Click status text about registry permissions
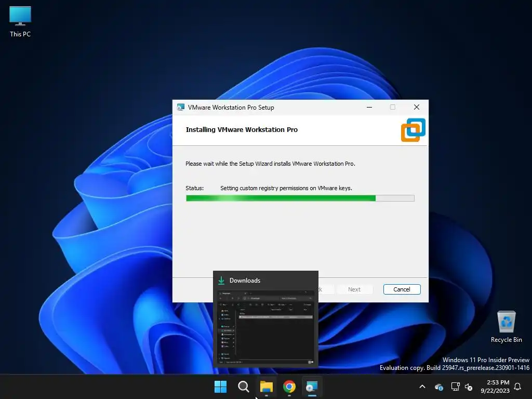Viewport: 532px width, 399px height. pyautogui.click(x=286, y=188)
